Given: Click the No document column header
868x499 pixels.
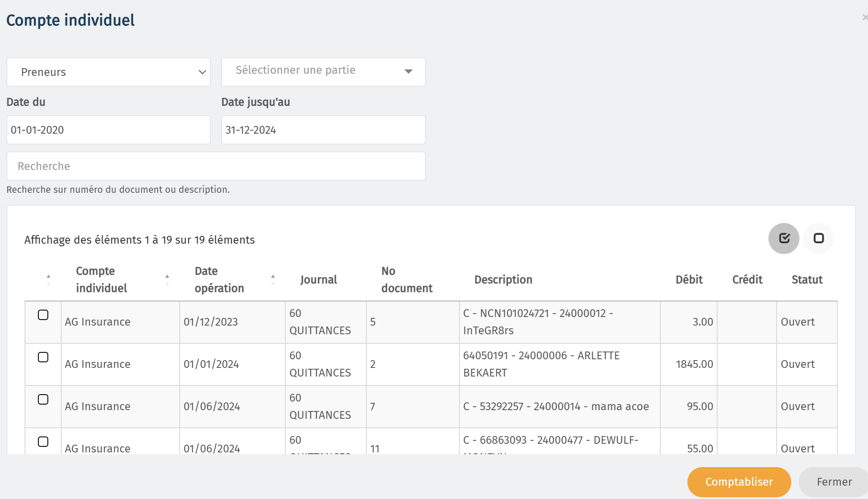Looking at the screenshot, I should 407,279.
